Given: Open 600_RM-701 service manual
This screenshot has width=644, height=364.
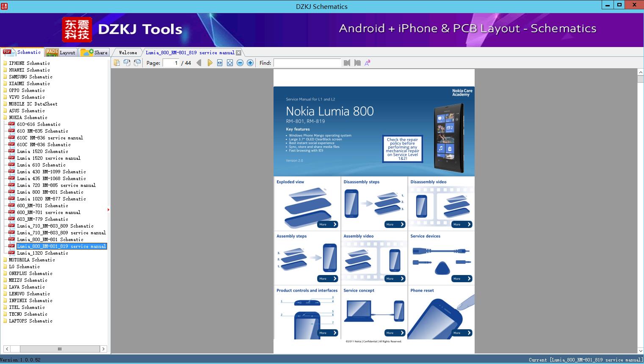Looking at the screenshot, I should tap(49, 212).
